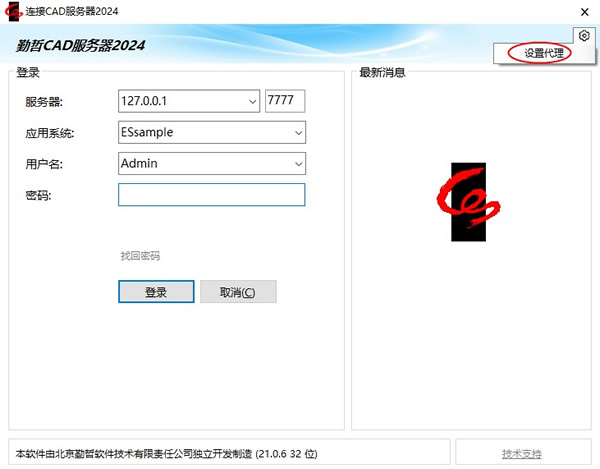Expand the 用户名 dropdown arrow
This screenshot has height=469, width=600.
tap(298, 164)
